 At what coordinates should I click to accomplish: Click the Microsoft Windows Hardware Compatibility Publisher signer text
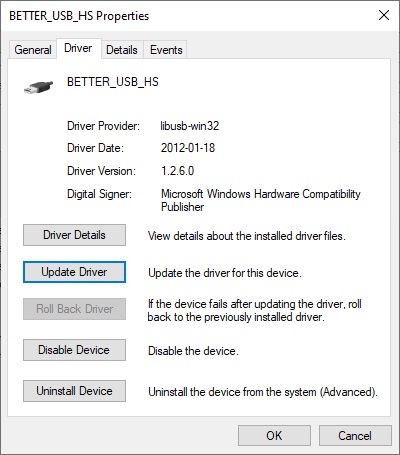[x=261, y=200]
